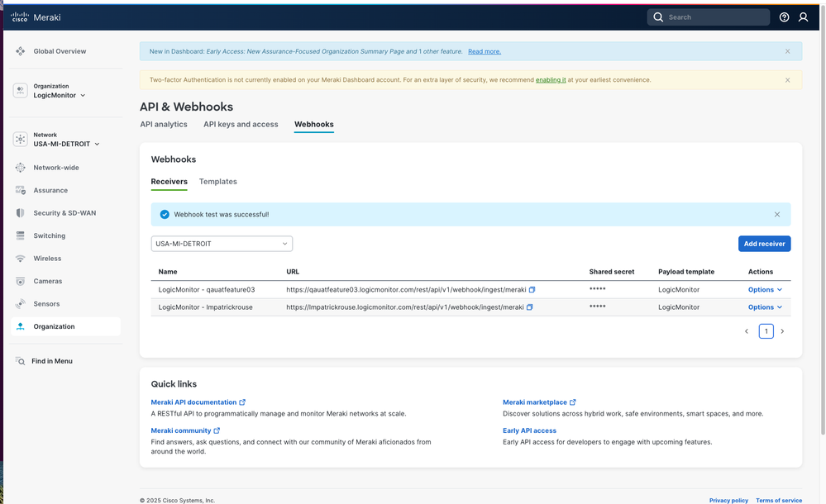
Task: Click Find in Menu
Action: tap(52, 361)
